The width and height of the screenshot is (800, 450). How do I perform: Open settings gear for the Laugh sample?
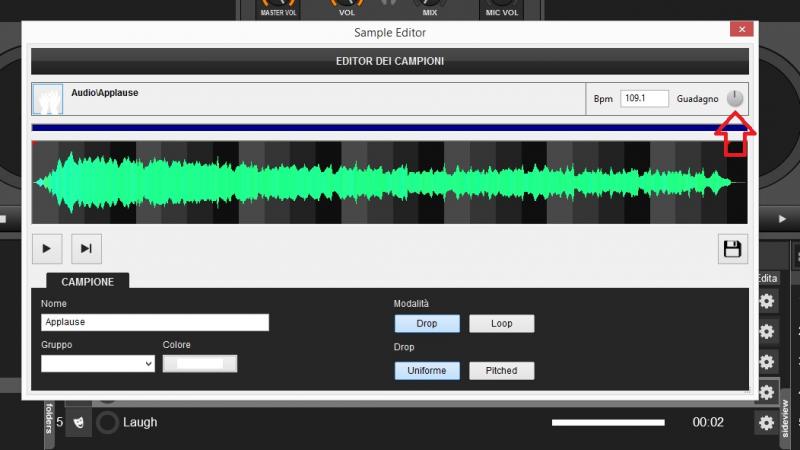coord(766,423)
